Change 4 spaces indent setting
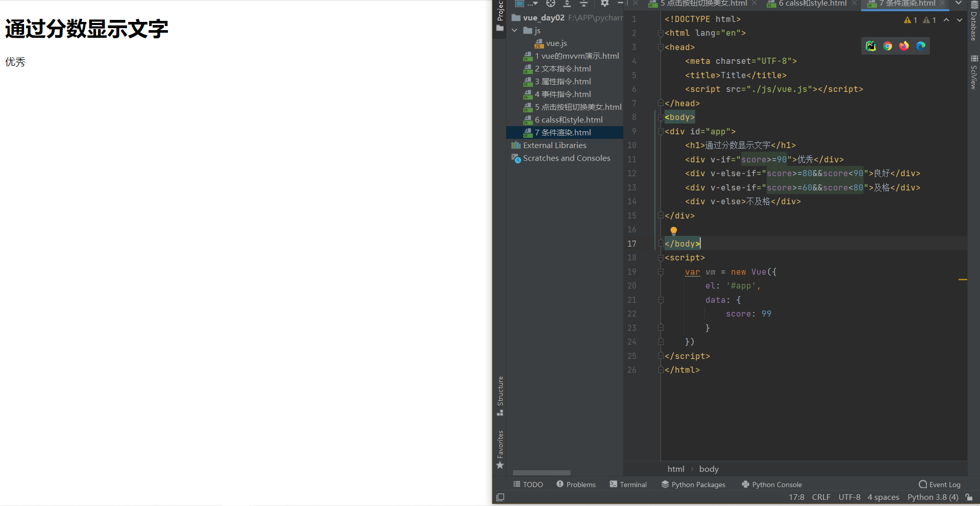The height and width of the screenshot is (506, 980). pos(883,497)
